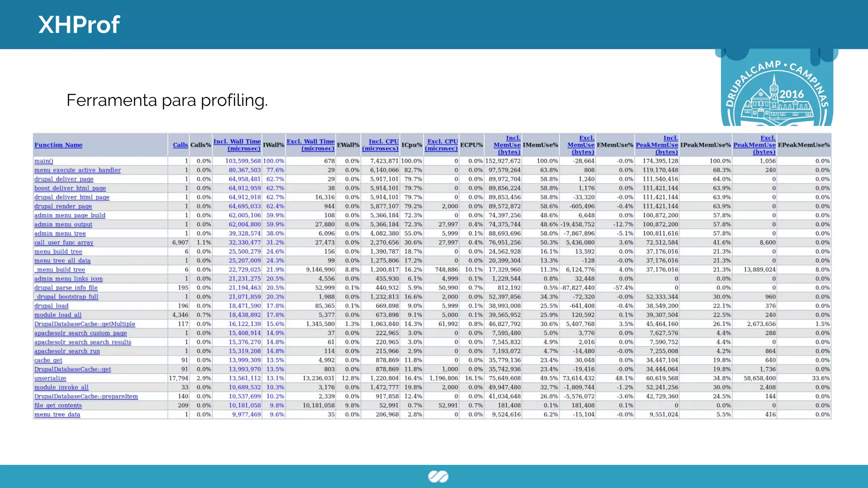Sort by Incl. CPU column header
Viewport: 868px width, 488px height.
381,145
